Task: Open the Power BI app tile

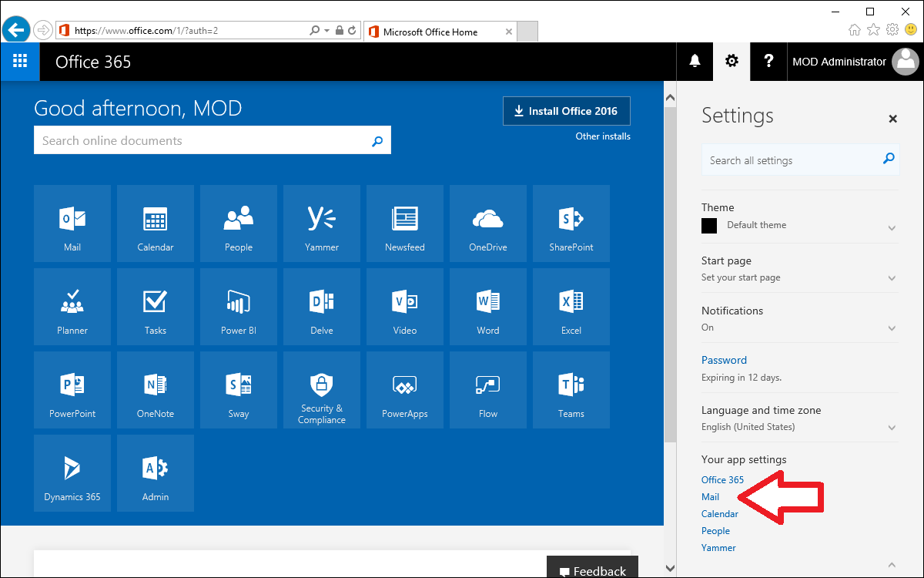Action: (239, 307)
